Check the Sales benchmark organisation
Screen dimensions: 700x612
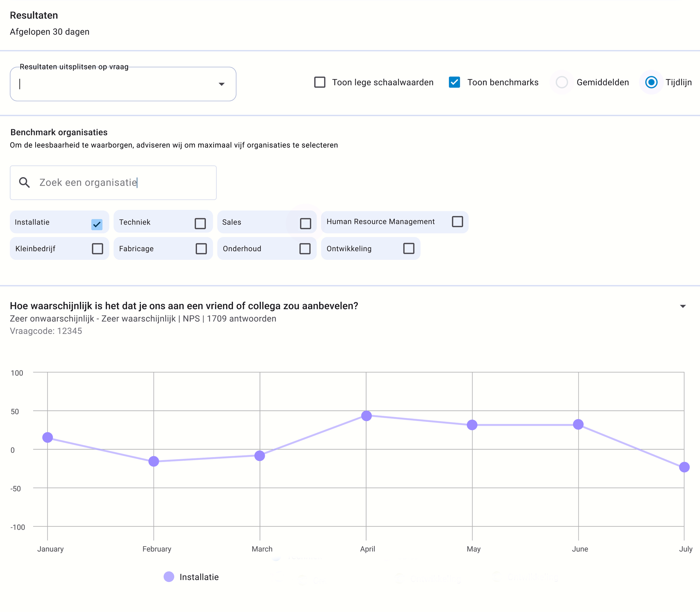pos(305,223)
